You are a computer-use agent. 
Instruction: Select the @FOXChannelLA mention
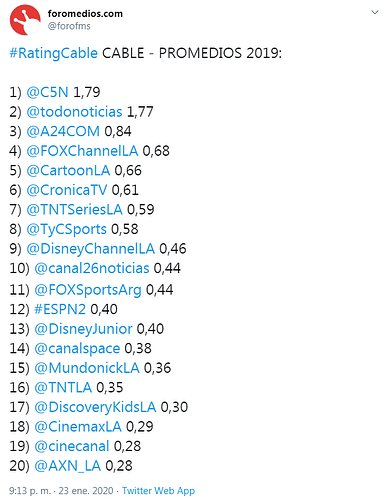(x=82, y=151)
